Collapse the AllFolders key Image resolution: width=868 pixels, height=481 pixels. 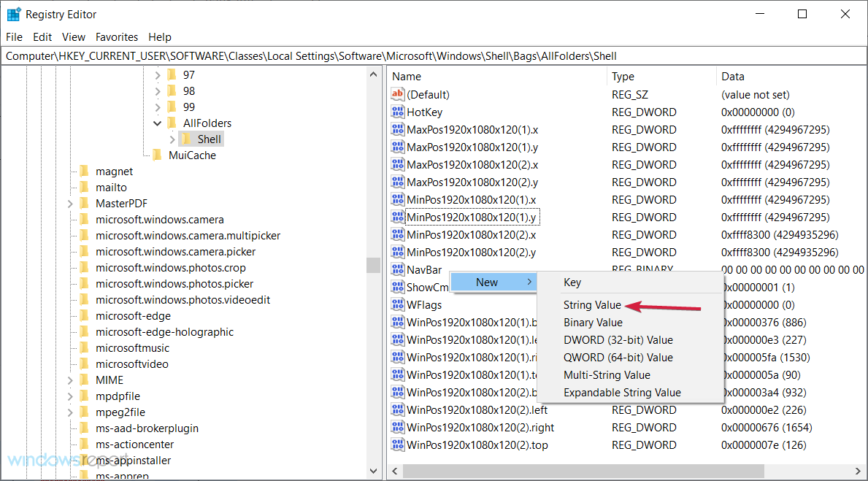coord(158,123)
